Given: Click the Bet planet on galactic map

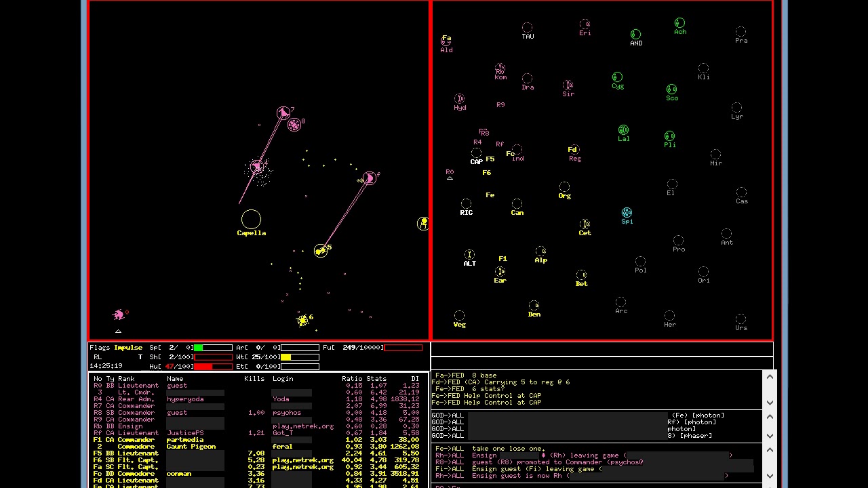Looking at the screenshot, I should (581, 275).
